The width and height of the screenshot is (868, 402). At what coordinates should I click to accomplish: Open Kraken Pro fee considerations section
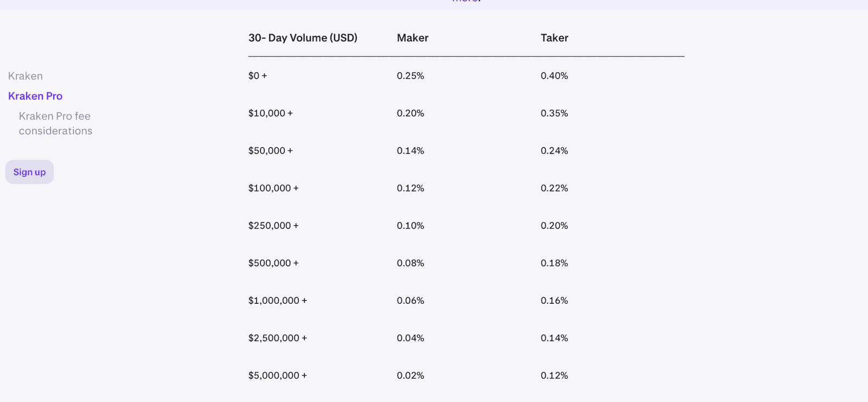[x=54, y=123]
